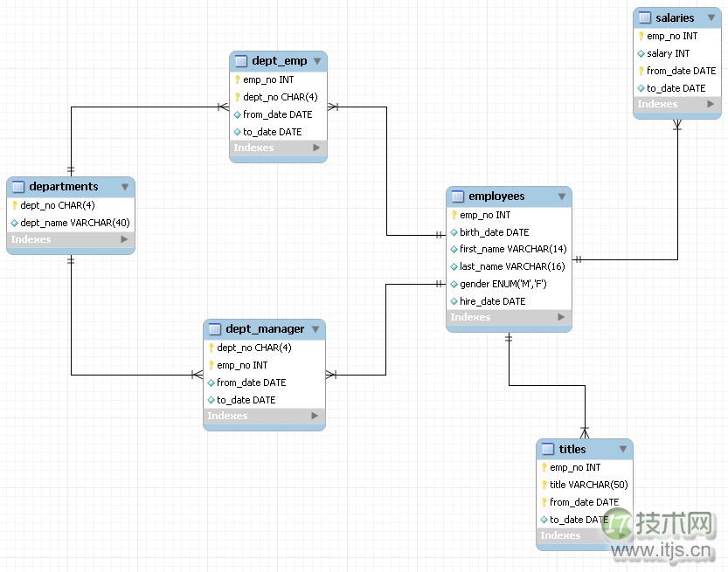Select from_date DATE column in dept_emp

pyautogui.click(x=278, y=114)
